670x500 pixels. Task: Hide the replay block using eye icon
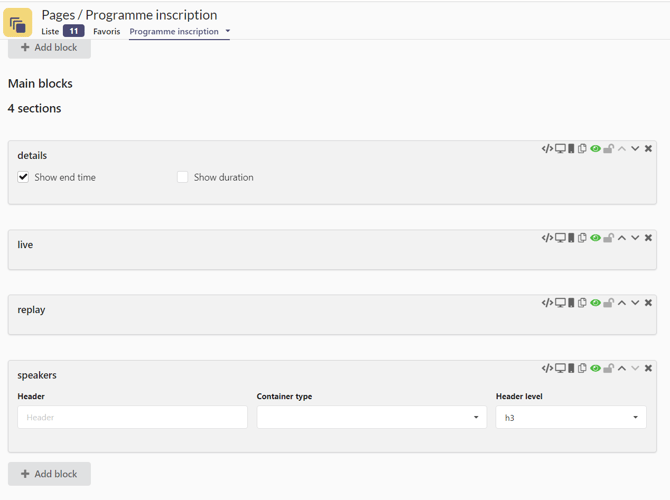click(x=595, y=303)
